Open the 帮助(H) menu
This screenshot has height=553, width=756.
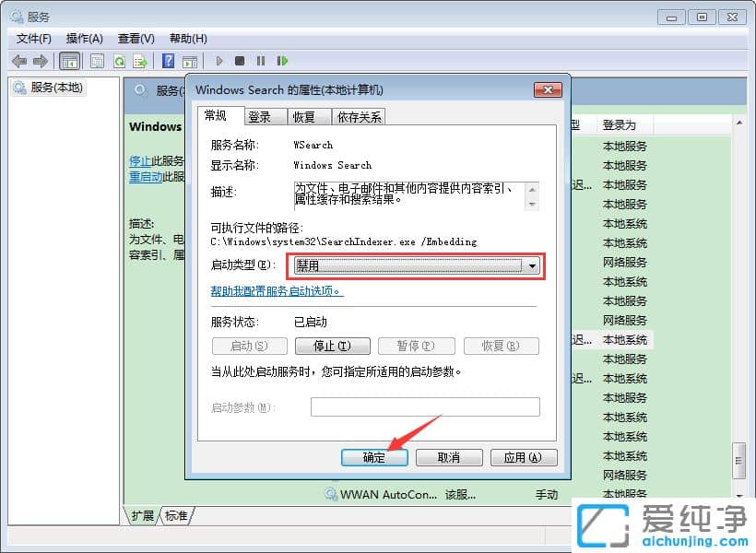click(x=188, y=39)
